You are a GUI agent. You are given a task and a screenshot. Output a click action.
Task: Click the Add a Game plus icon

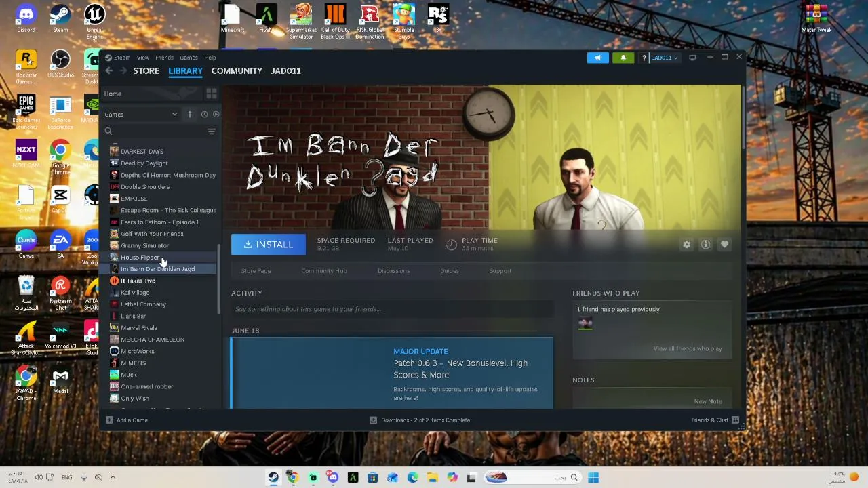(109, 420)
